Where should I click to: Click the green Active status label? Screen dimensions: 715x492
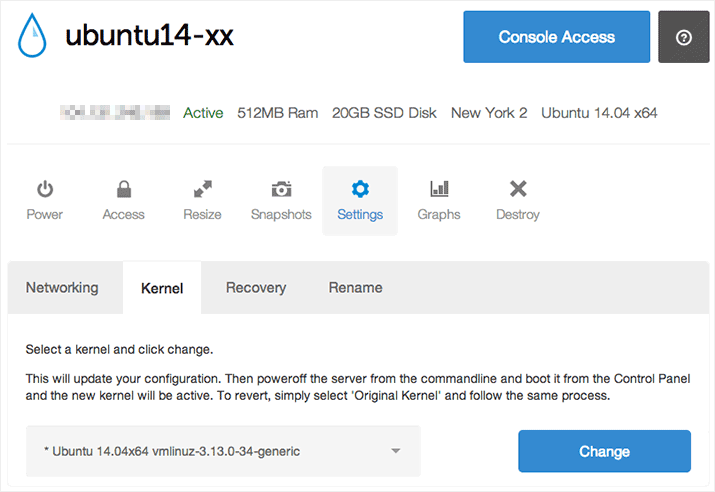(203, 113)
